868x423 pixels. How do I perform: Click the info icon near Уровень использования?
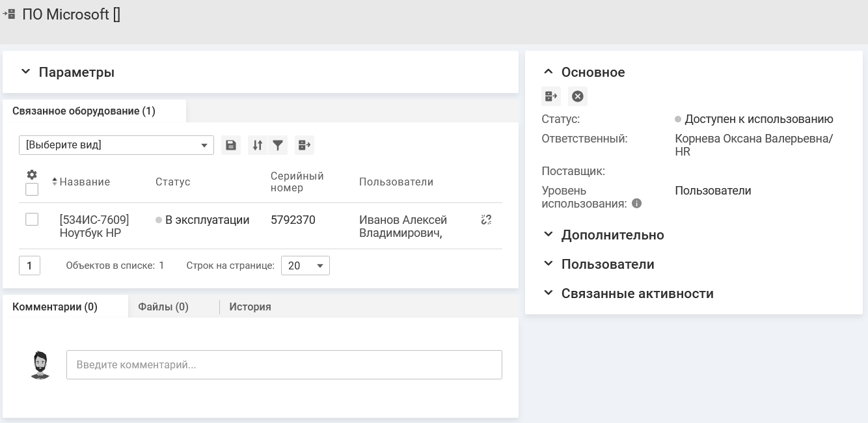coord(636,204)
